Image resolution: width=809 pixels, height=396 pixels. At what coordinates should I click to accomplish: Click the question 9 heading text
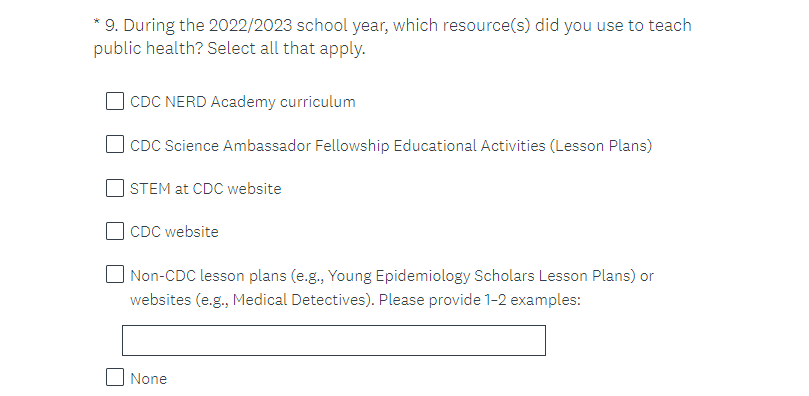(393, 37)
